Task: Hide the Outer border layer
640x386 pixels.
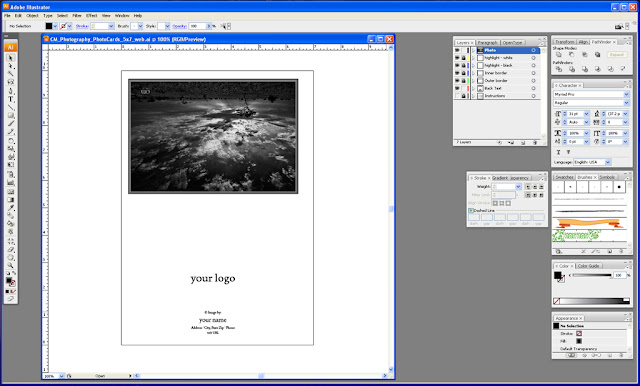Action: tap(458, 81)
